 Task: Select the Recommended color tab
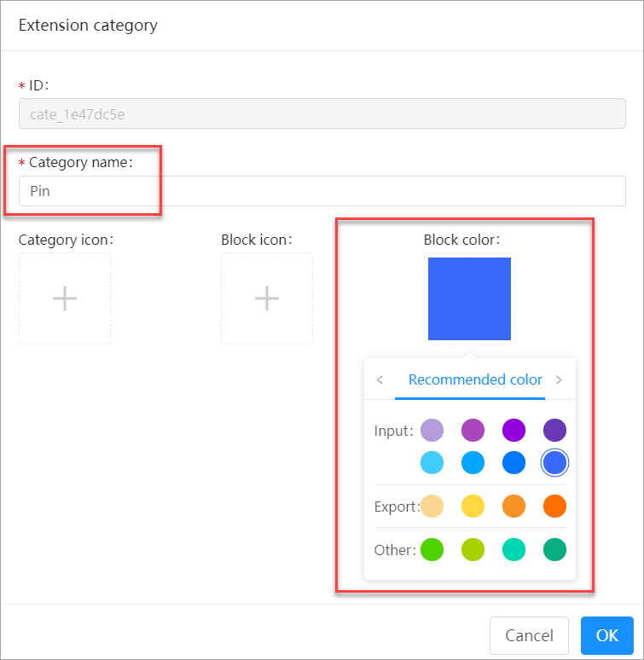pyautogui.click(x=475, y=380)
